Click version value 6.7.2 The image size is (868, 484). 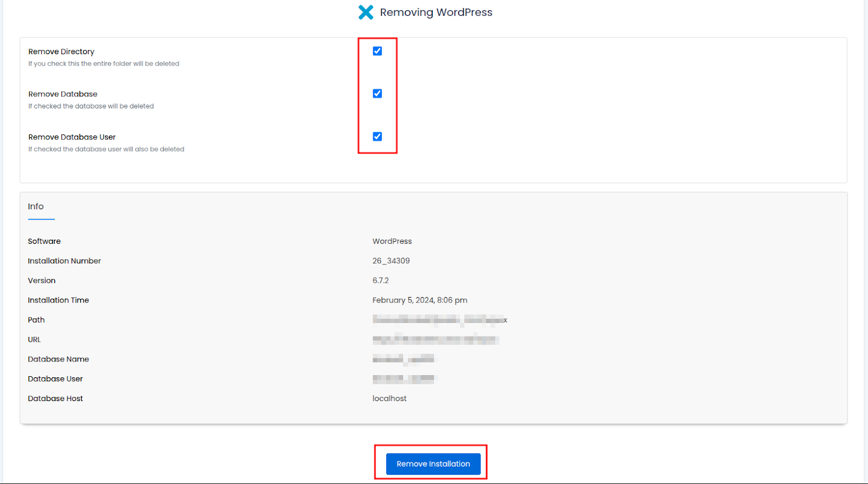pos(381,280)
